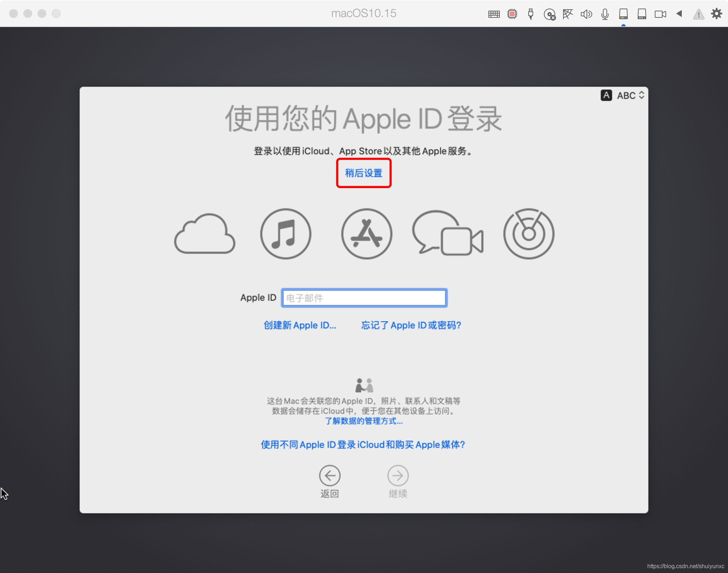Click the microphone icon in toolbar
The height and width of the screenshot is (573, 728).
(605, 14)
